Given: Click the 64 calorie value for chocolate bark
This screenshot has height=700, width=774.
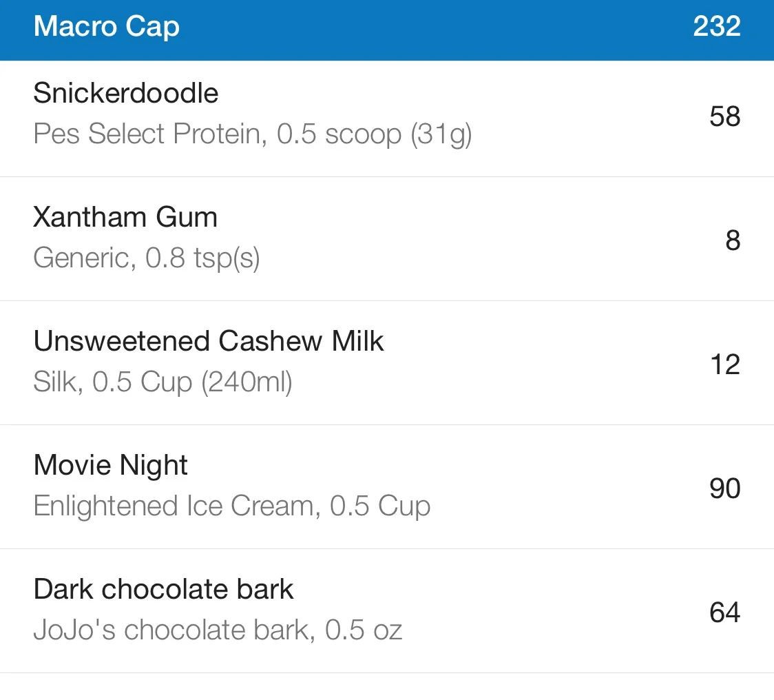Looking at the screenshot, I should click(x=725, y=612).
